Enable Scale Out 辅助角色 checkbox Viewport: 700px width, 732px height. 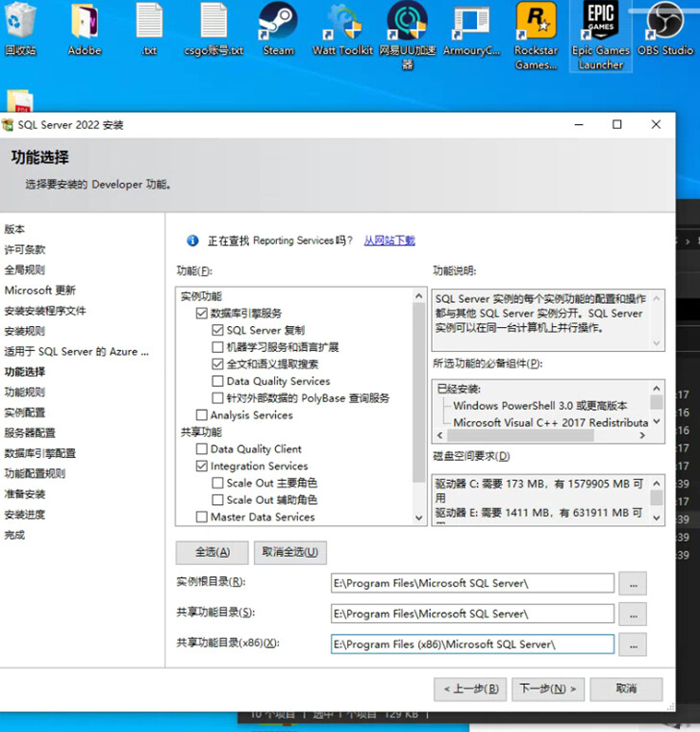click(217, 499)
